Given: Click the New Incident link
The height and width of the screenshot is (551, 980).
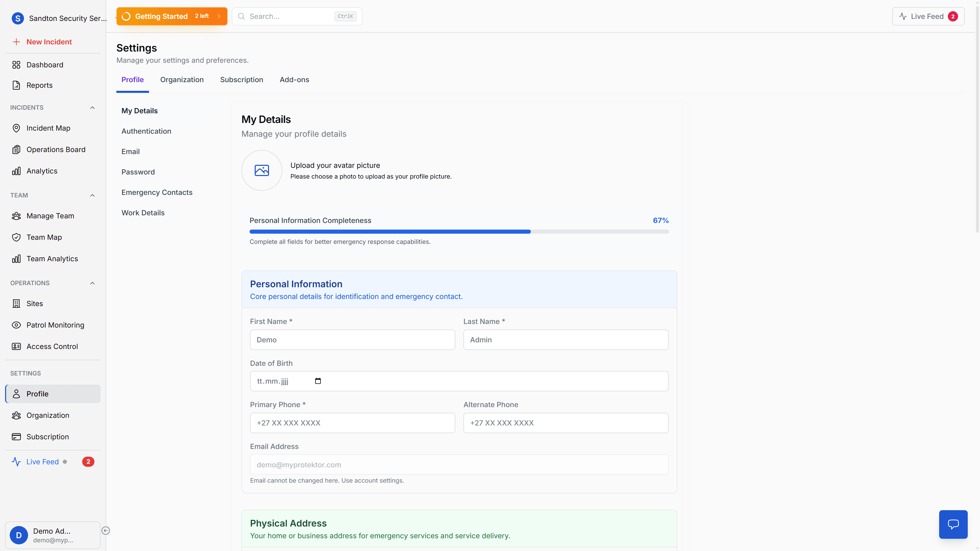Looking at the screenshot, I should (x=49, y=42).
